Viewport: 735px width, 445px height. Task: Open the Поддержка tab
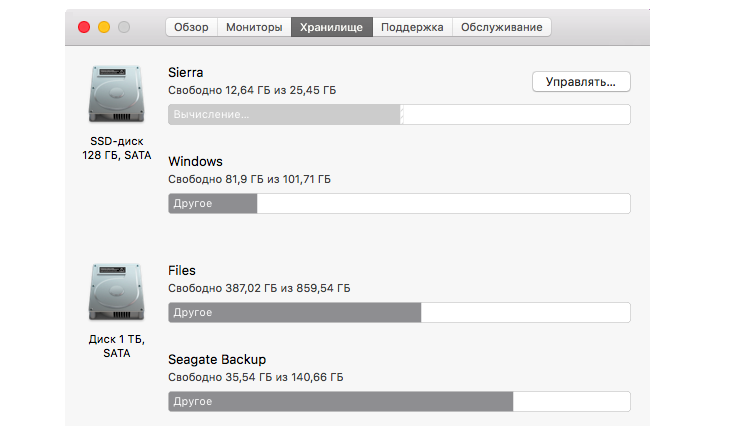click(412, 27)
